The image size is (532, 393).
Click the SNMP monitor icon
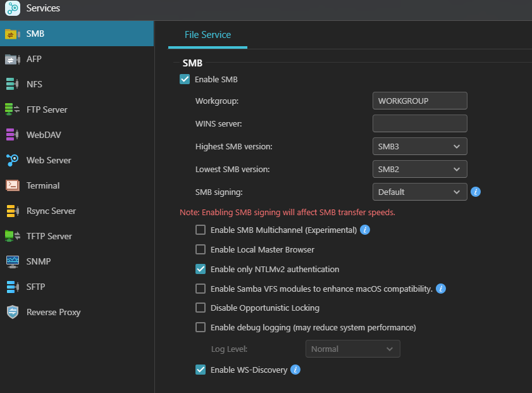[13, 261]
